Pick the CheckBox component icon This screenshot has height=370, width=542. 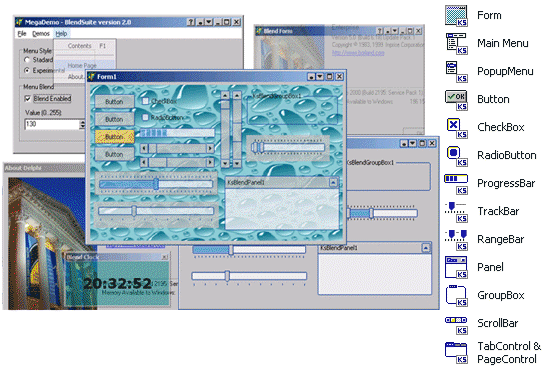(x=456, y=128)
